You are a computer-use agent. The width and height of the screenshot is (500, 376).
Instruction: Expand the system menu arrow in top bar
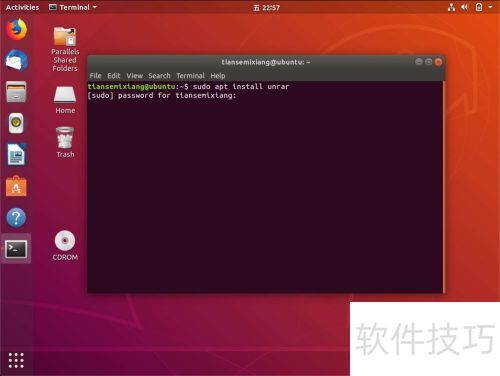(x=490, y=7)
